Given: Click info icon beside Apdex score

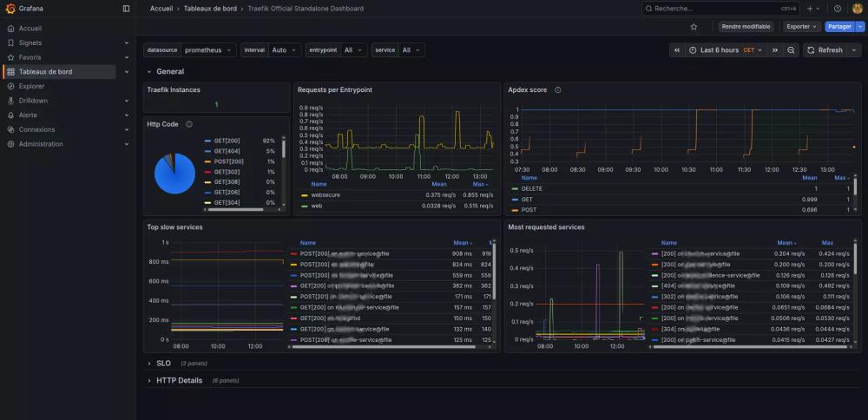Looking at the screenshot, I should point(557,89).
